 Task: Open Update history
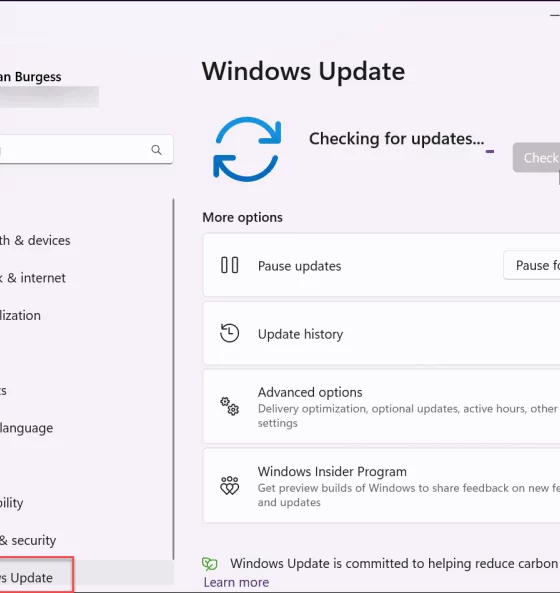pos(381,334)
